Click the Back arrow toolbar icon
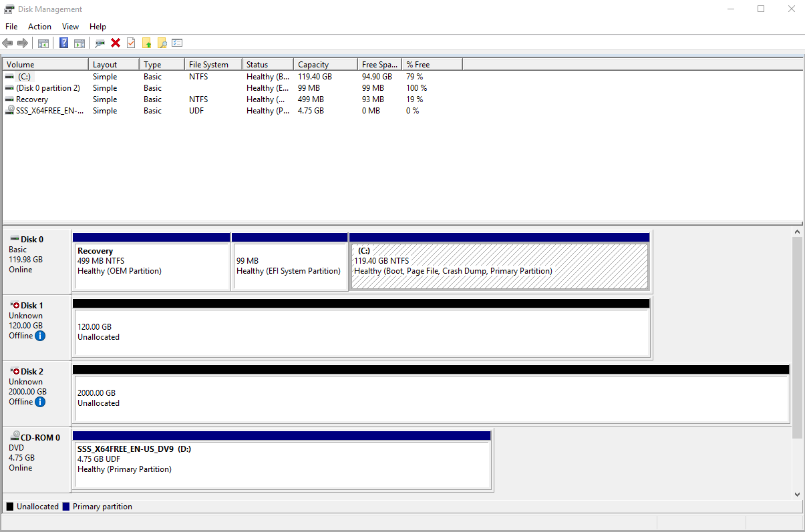The width and height of the screenshot is (805, 532). tap(7, 43)
